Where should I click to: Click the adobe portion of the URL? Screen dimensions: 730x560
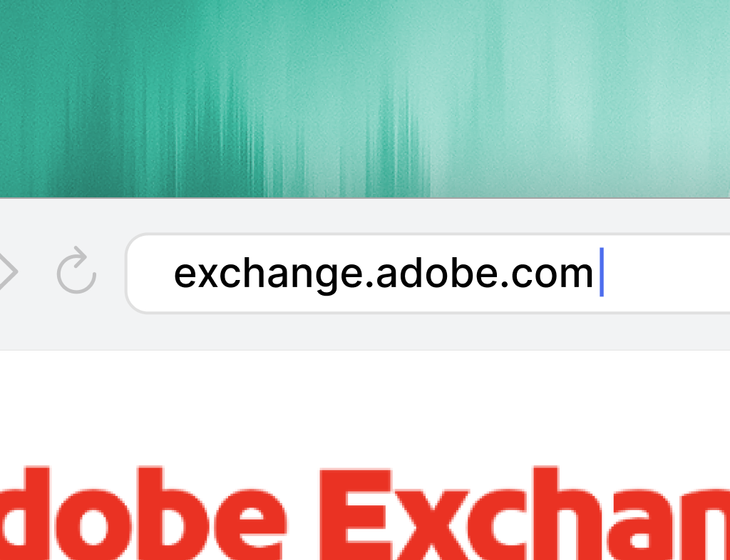(437, 274)
